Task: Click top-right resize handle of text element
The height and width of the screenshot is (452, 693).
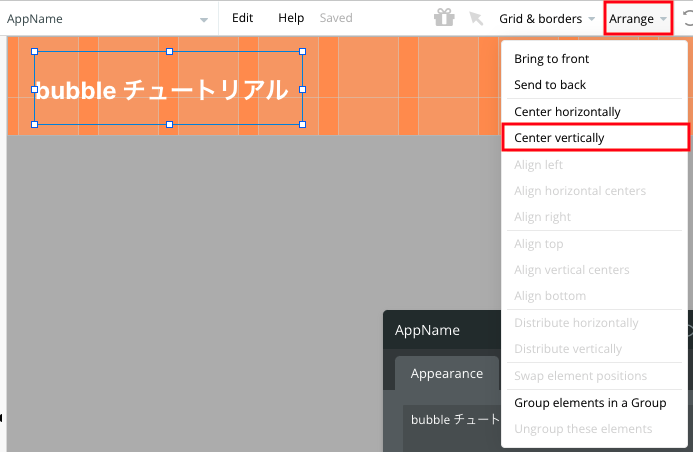Action: 302,52
